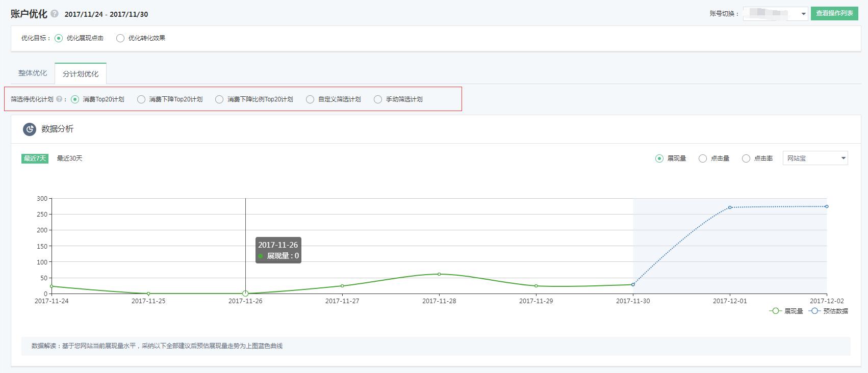Select the 最近7天 range button
This screenshot has height=373, width=868.
pos(35,158)
